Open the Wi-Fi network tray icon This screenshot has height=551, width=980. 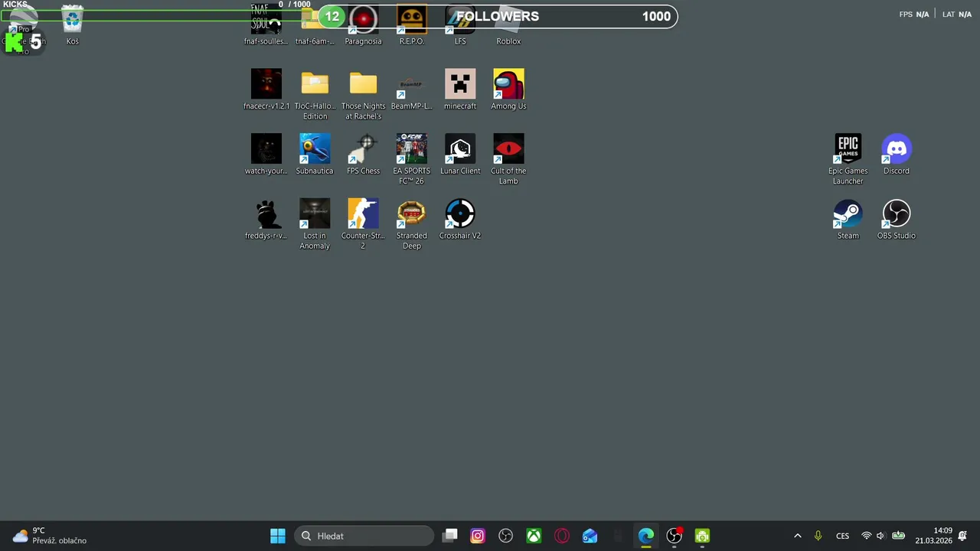(x=866, y=536)
